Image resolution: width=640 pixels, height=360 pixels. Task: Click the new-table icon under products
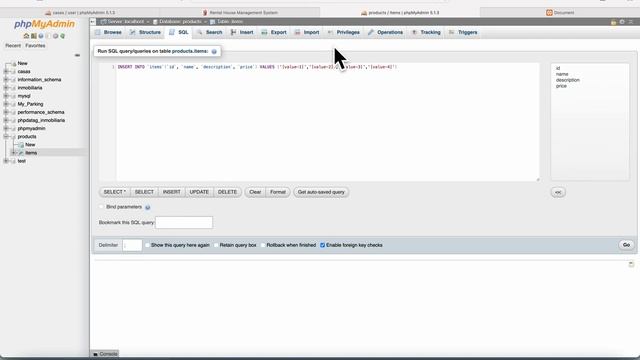(x=21, y=144)
